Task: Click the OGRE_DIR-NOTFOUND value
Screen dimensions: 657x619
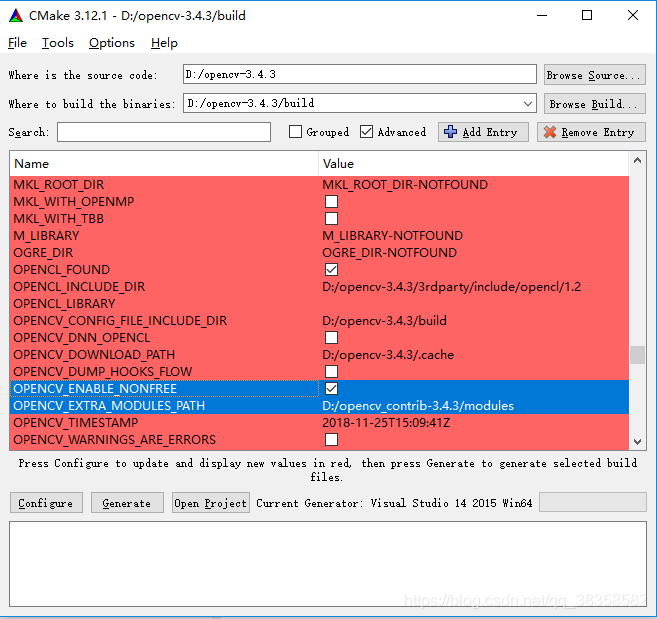Action: [389, 253]
